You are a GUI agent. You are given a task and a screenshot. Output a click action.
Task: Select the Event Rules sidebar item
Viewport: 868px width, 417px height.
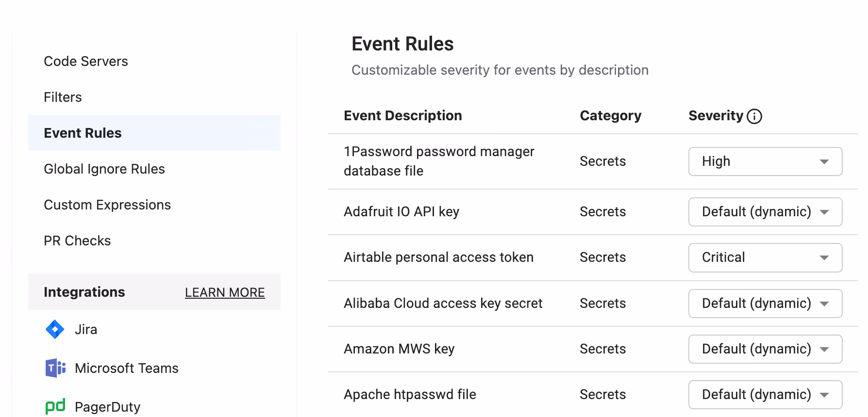(x=83, y=132)
